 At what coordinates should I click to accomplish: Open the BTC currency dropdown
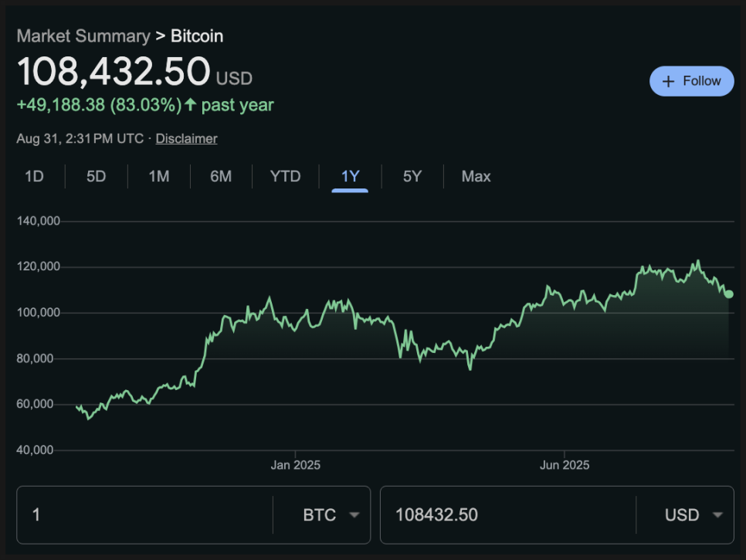coord(331,514)
